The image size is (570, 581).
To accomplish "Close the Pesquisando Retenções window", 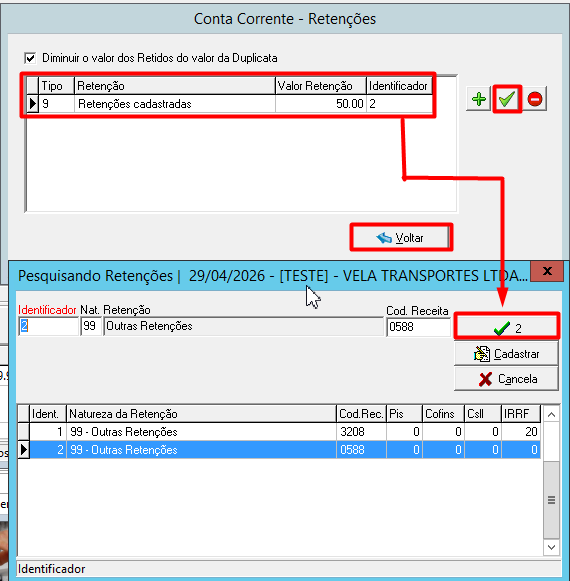I will point(547,271).
